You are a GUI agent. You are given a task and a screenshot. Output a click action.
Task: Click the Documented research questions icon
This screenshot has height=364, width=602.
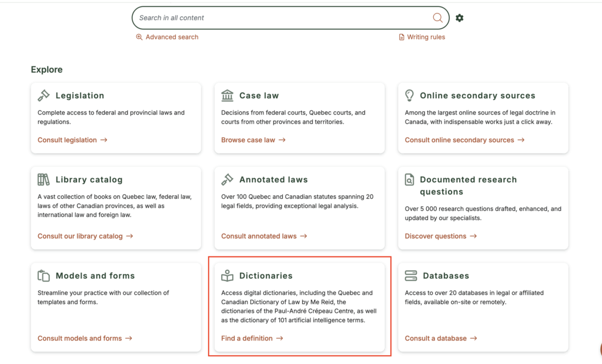point(410,180)
